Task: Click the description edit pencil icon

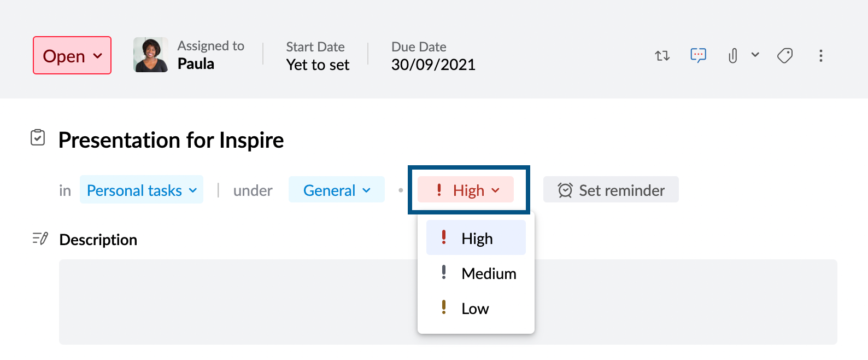Action: [x=40, y=239]
